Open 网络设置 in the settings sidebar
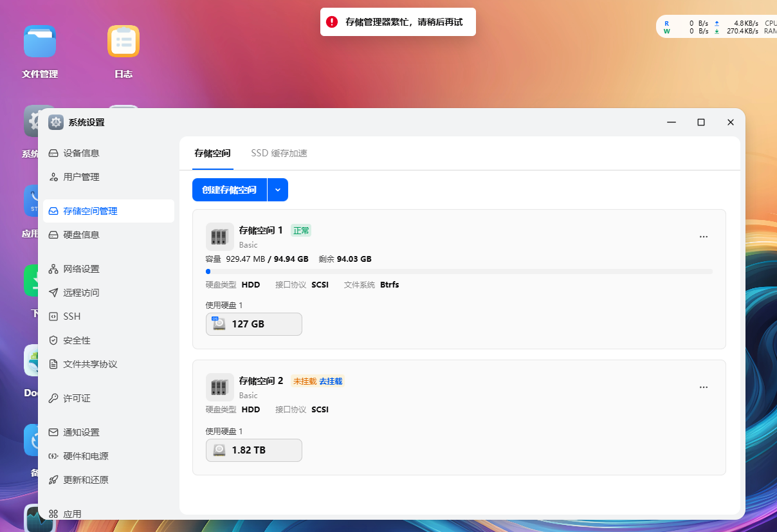 pos(108,269)
